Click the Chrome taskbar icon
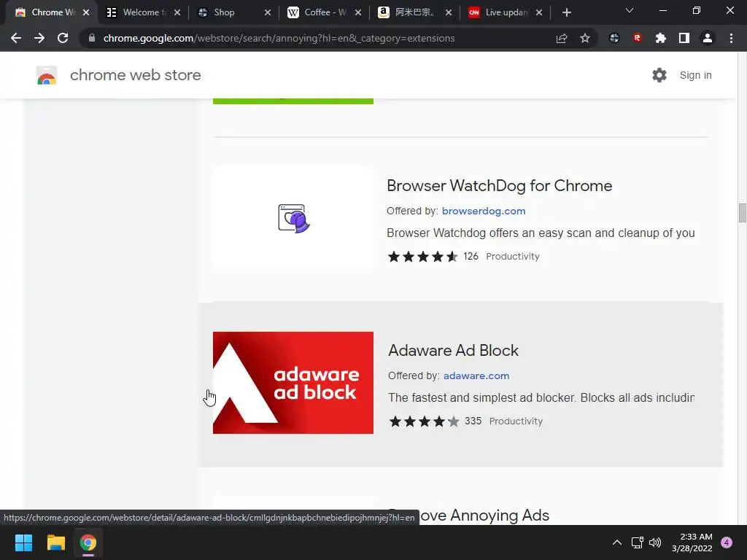This screenshot has height=560, width=747. pyautogui.click(x=88, y=542)
